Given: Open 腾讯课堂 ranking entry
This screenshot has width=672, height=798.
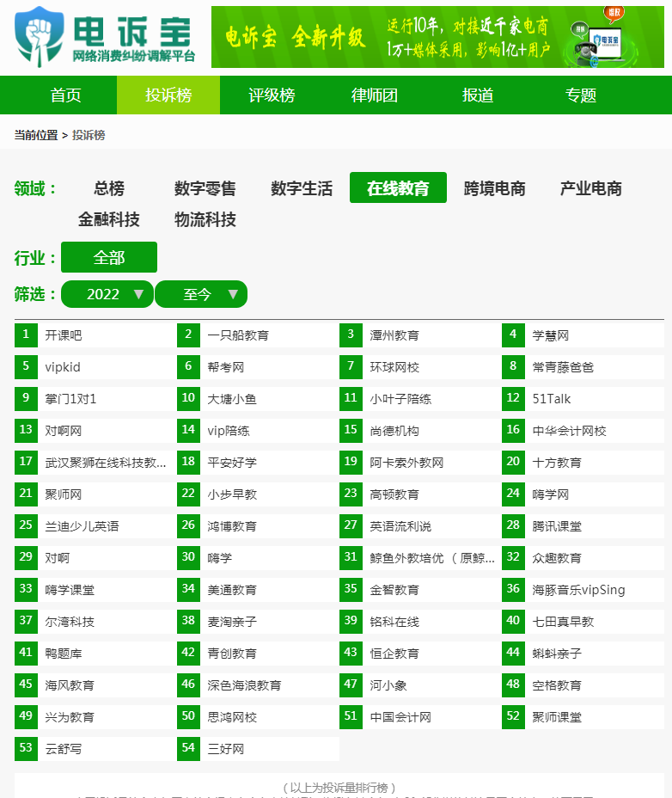Looking at the screenshot, I should (x=583, y=526).
